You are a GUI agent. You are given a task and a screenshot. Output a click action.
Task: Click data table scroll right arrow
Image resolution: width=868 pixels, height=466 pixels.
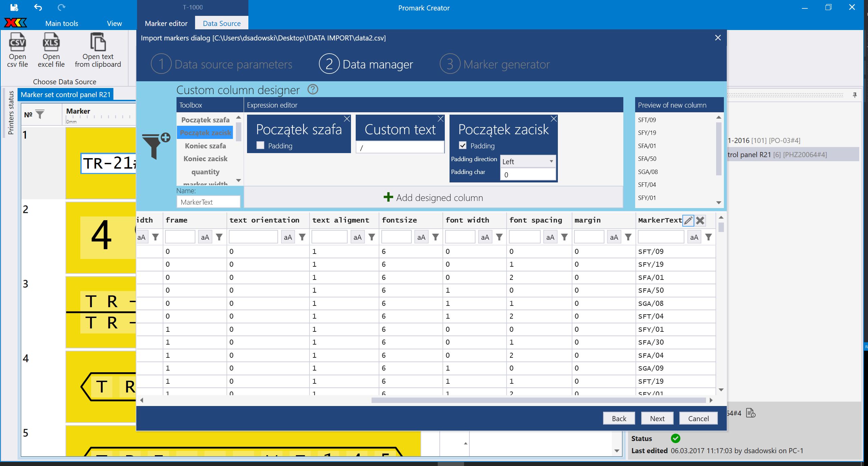pyautogui.click(x=711, y=400)
